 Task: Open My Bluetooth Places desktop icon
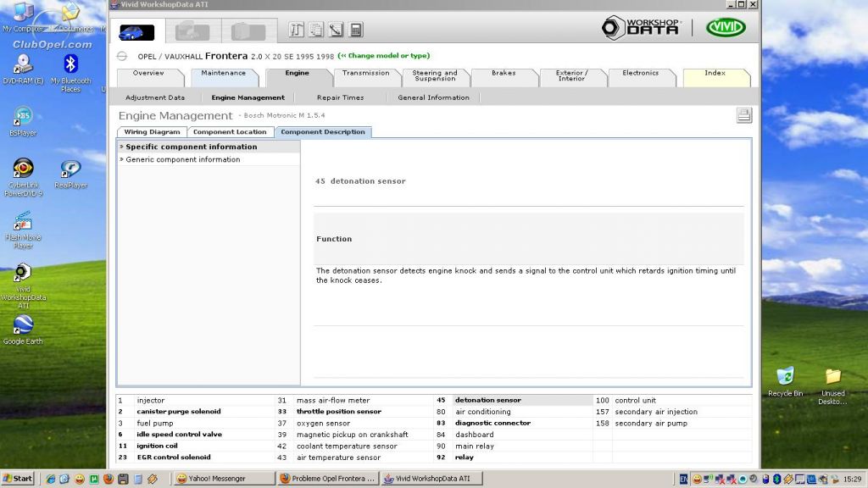(x=70, y=73)
